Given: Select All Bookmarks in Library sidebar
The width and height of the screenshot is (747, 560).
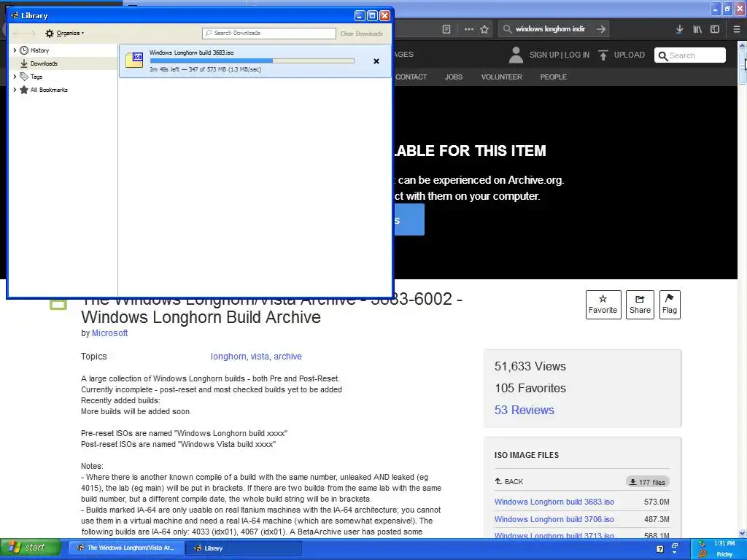Looking at the screenshot, I should click(x=49, y=90).
